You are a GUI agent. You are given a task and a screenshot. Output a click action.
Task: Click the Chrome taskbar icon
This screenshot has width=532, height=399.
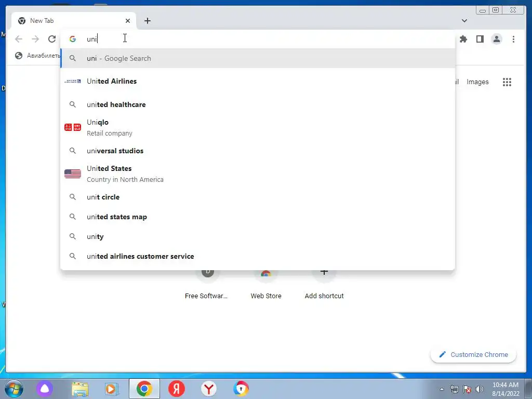144,389
